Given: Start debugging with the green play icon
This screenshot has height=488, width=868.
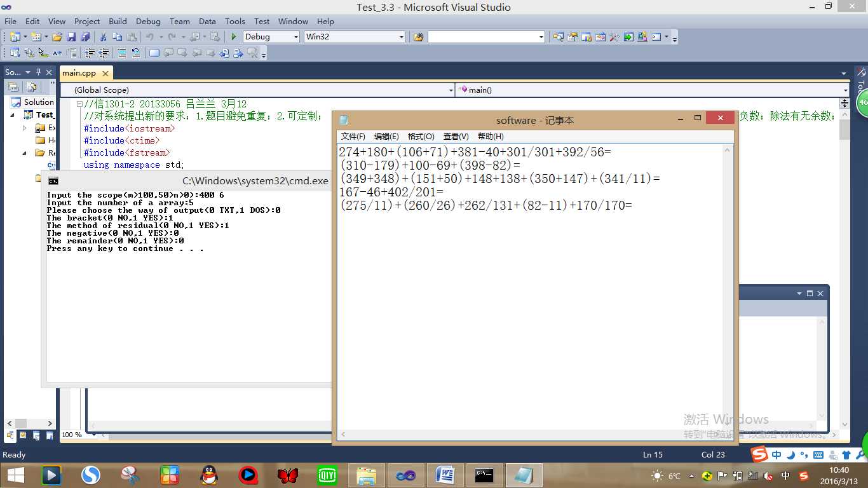Looking at the screenshot, I should point(234,37).
